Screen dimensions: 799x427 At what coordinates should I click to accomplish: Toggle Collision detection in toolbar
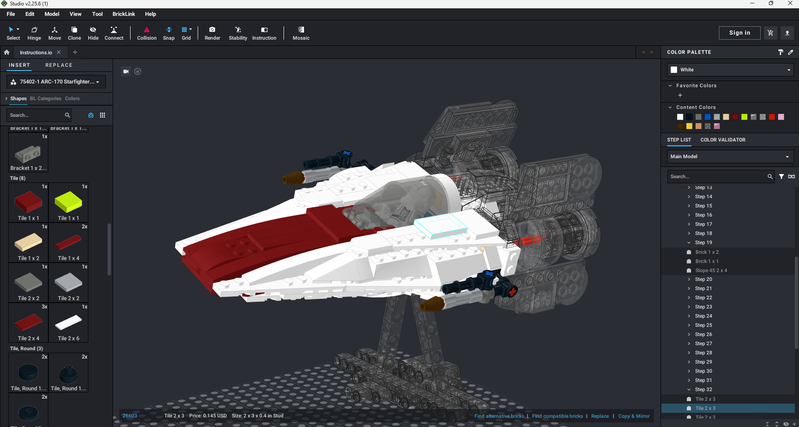[x=147, y=33]
